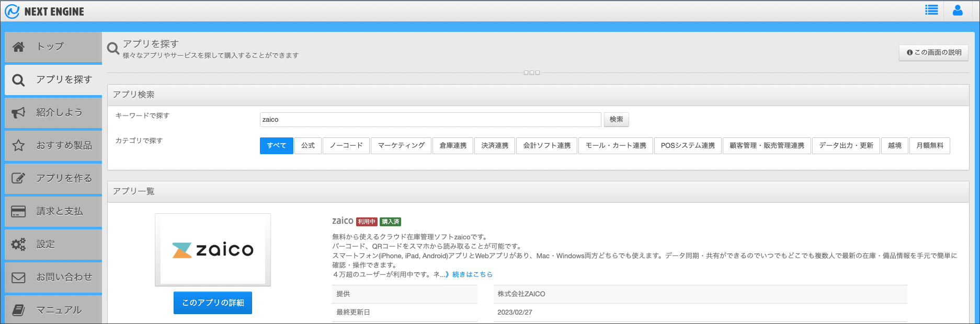Focus the keyword search field containing zaico
This screenshot has width=980, height=324.
430,120
